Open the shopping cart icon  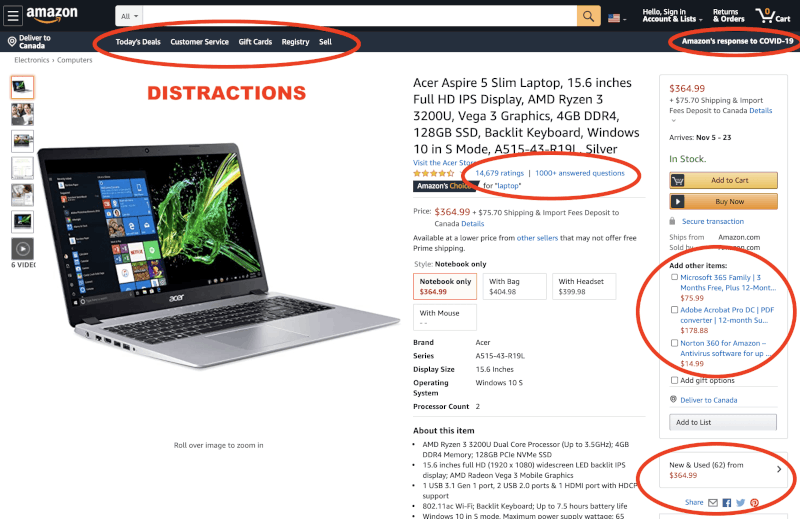click(x=772, y=16)
